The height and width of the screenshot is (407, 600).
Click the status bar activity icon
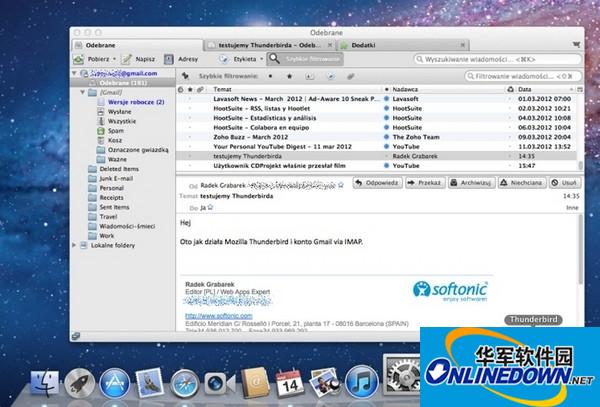[x=75, y=336]
